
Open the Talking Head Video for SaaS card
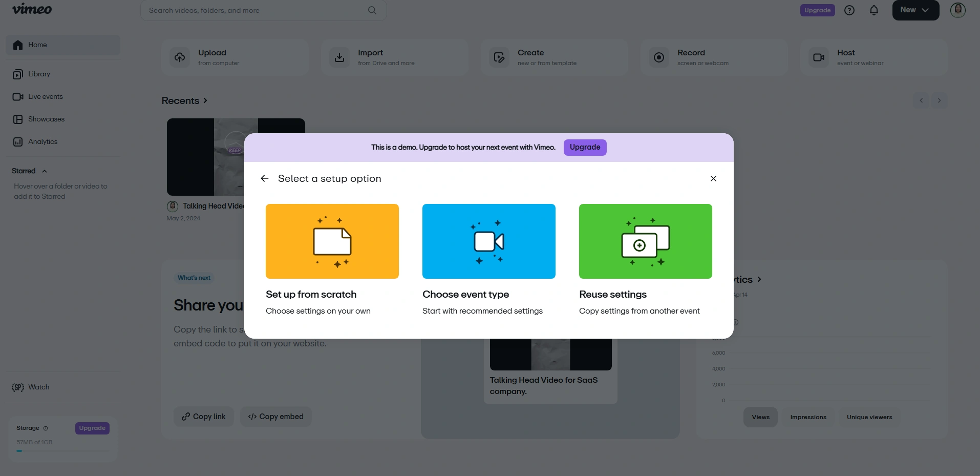click(x=550, y=371)
